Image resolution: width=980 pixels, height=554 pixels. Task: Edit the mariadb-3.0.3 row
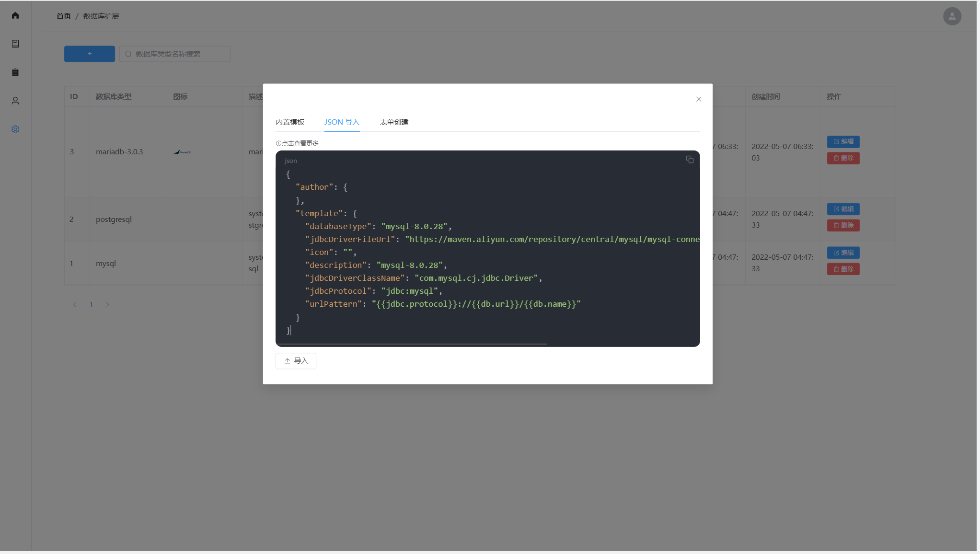click(x=843, y=142)
